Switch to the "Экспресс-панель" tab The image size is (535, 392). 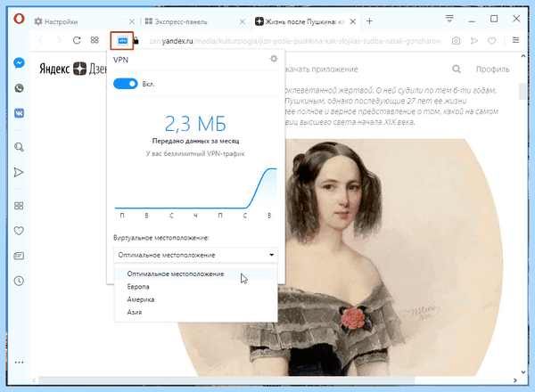coord(193,21)
